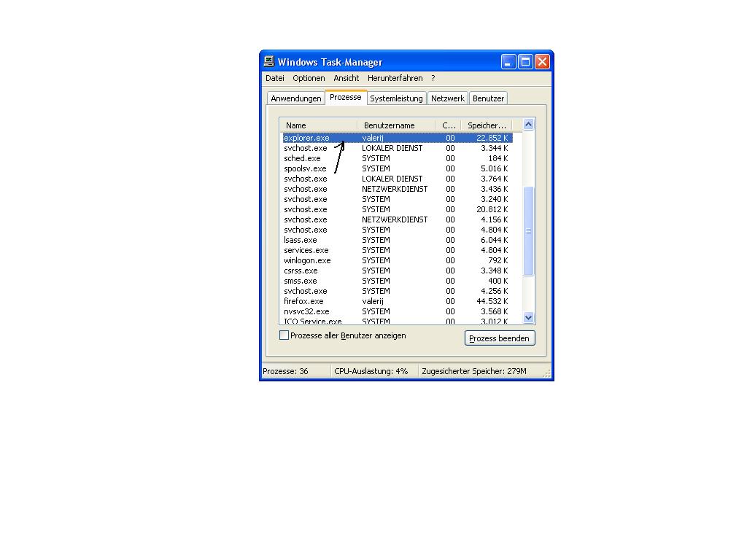Select svchost.exe using 3.764 K memory
Image resolution: width=747 pixels, height=560 pixels.
[x=398, y=179]
